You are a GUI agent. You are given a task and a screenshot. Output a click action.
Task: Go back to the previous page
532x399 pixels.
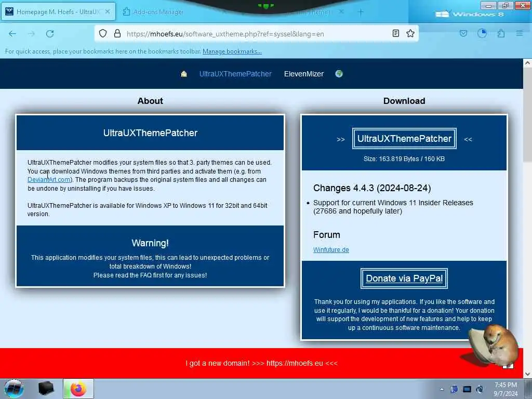(12, 34)
